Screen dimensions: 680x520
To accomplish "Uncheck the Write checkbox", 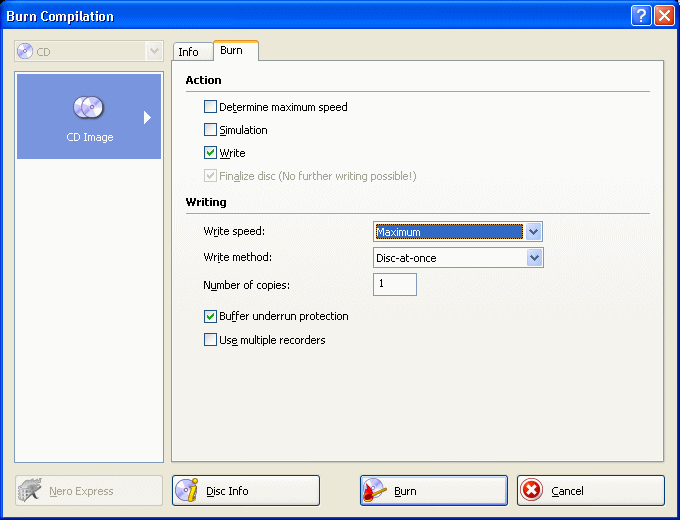I will (x=210, y=153).
